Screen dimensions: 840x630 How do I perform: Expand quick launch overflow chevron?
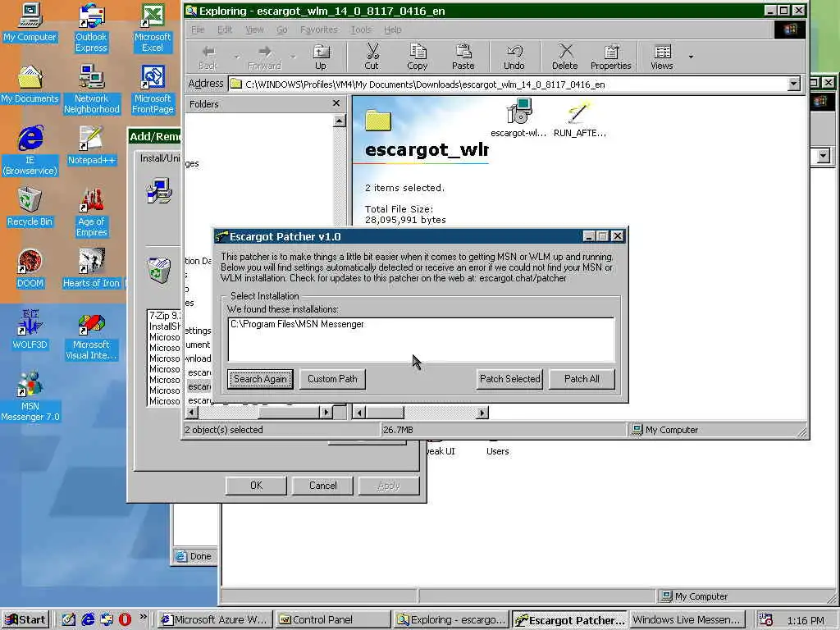[143, 617]
